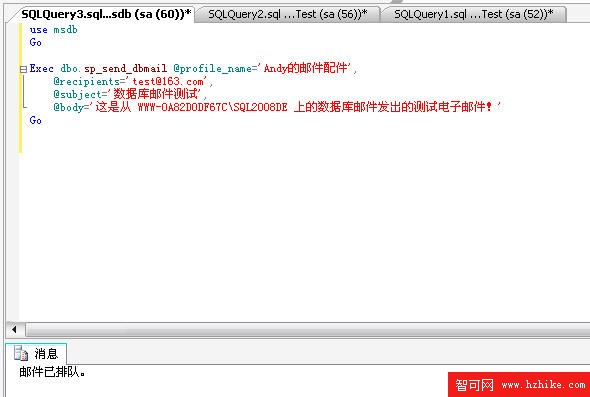Viewport: 590px width, 397px height.
Task: Click the '@subject' parameter
Action: (x=77, y=94)
